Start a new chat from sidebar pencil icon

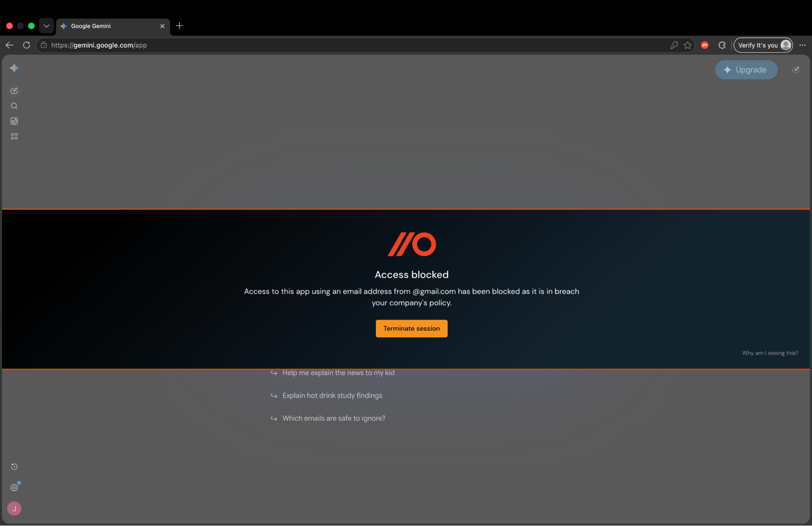[x=14, y=91]
